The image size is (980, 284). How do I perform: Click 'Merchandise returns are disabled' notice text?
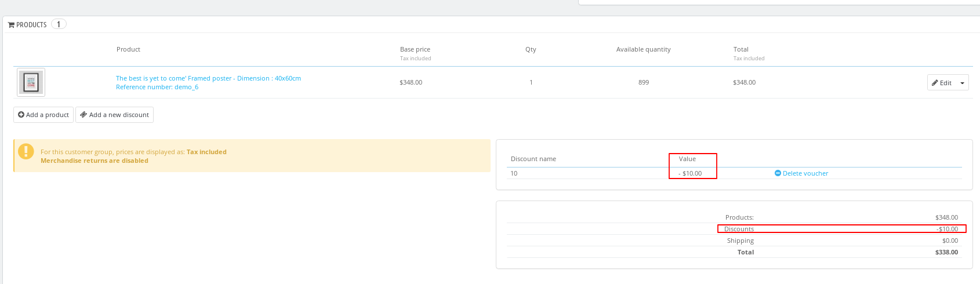point(95,161)
